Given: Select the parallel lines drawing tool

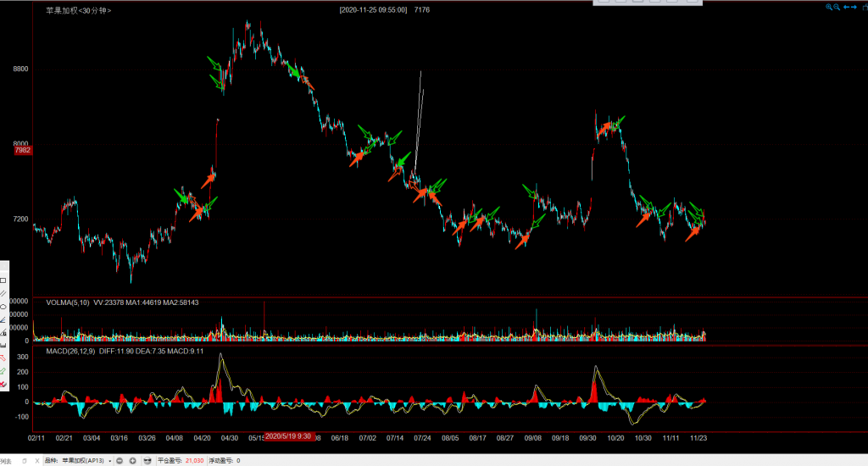Looking at the screenshot, I should point(3,293).
